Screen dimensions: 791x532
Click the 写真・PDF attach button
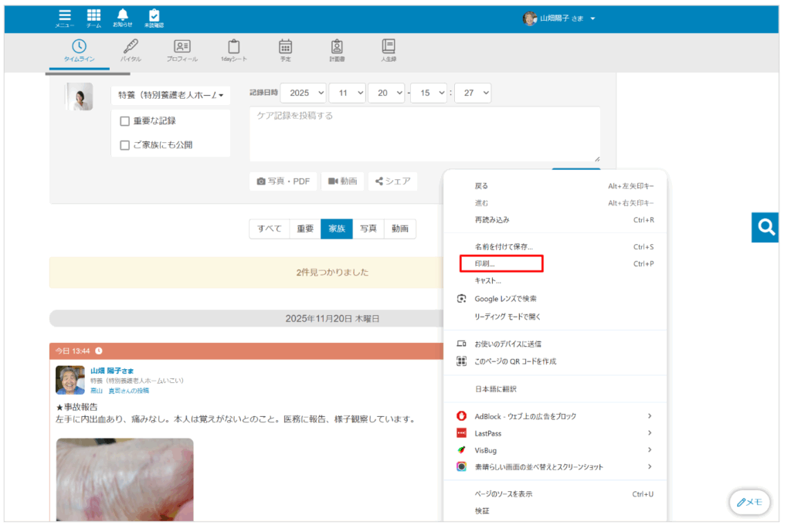[x=283, y=181]
